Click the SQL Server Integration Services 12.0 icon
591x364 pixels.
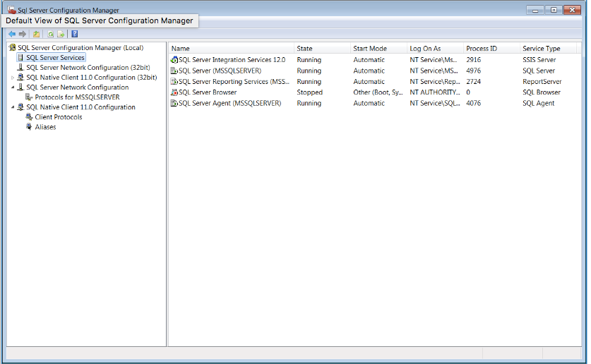pyautogui.click(x=174, y=60)
